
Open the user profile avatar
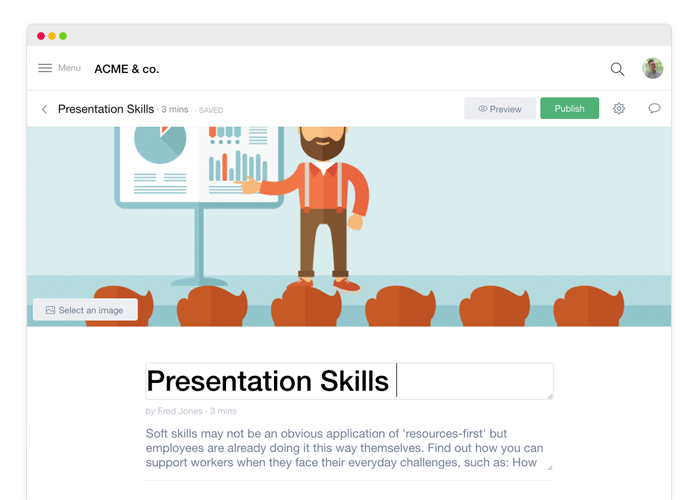653,68
